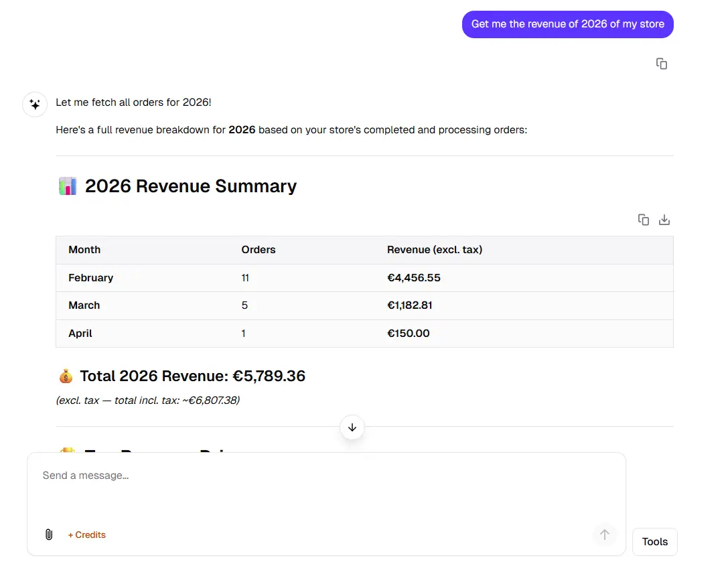Copy the user's revenue request message
The height and width of the screenshot is (564, 728).
[661, 64]
